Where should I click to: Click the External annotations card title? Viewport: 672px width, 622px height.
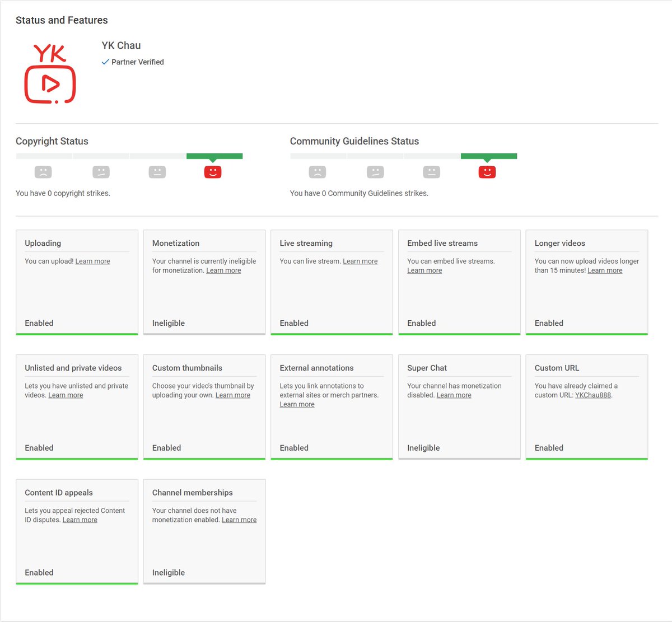316,368
